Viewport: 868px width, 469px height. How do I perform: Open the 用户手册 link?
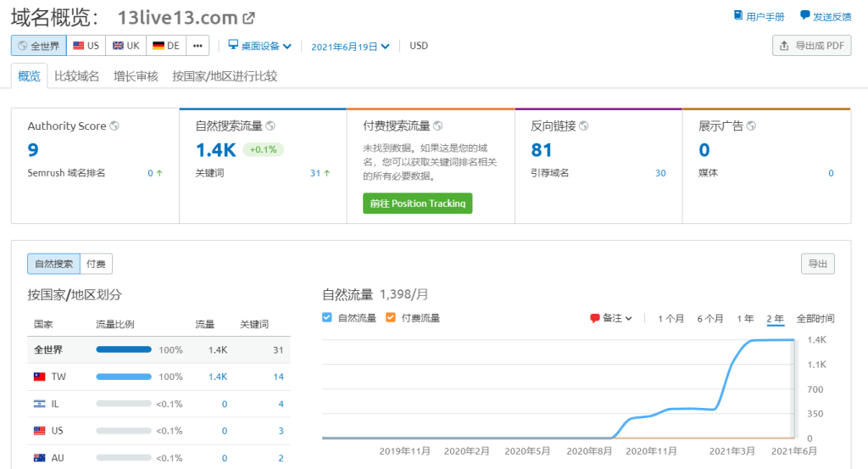tap(759, 16)
